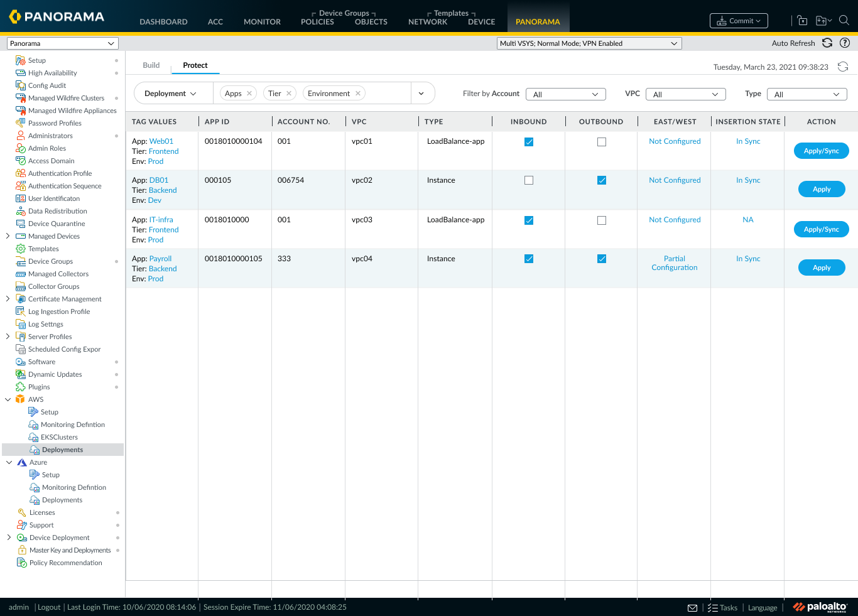Open the help question mark icon
Screen dimensions: 858x616
coord(845,43)
